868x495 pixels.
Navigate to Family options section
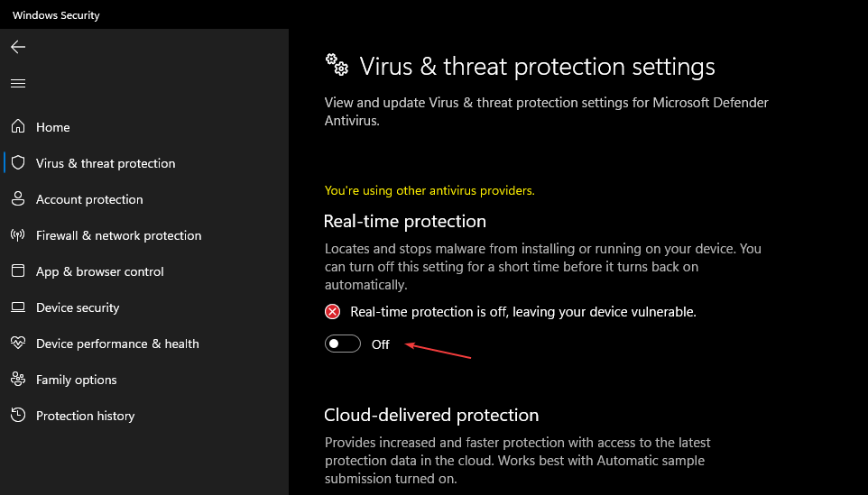[77, 380]
